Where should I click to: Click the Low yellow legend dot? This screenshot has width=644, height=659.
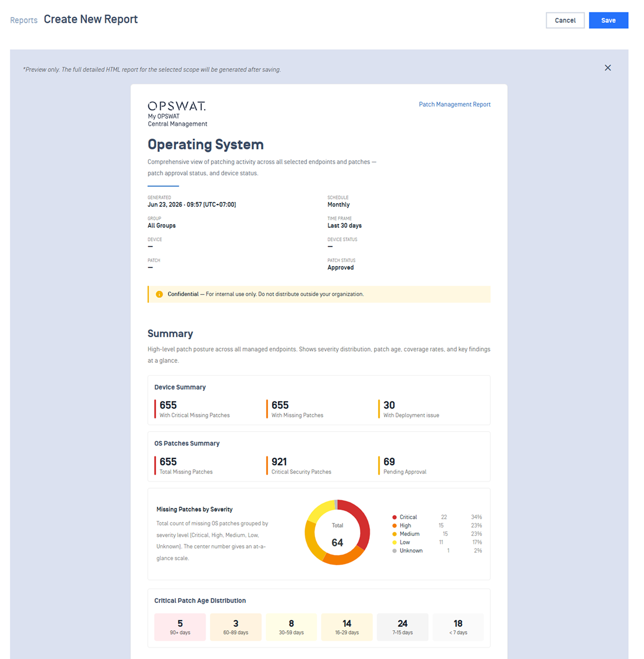click(395, 542)
